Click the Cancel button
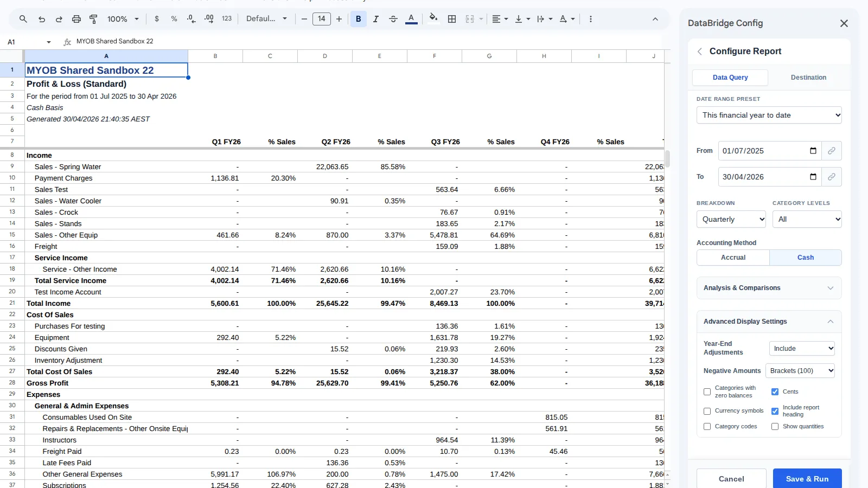 [x=731, y=478]
